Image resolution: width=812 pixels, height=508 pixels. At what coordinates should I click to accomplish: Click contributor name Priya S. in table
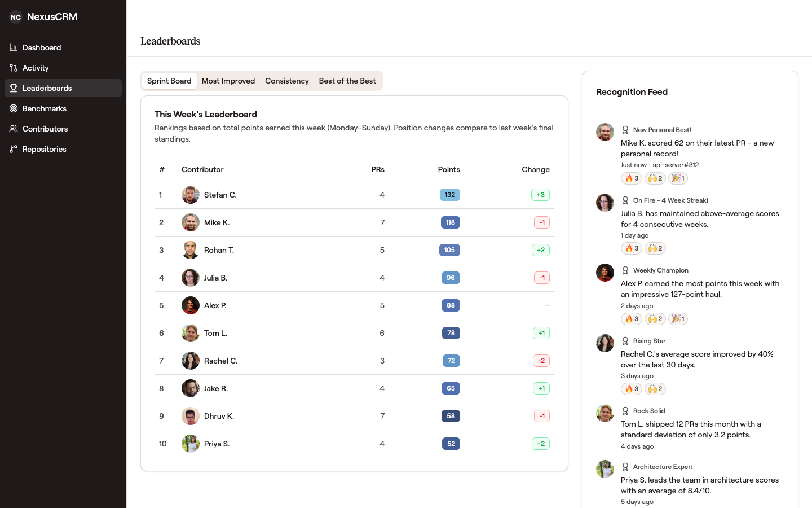[x=217, y=444]
